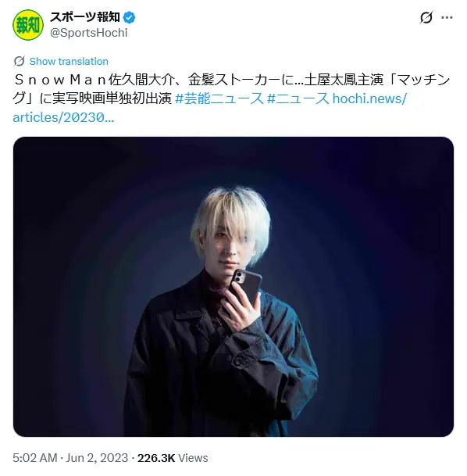467x476 pixels.
Task: Click the SnowMan佐久間大介 headline text
Action: tap(94, 81)
